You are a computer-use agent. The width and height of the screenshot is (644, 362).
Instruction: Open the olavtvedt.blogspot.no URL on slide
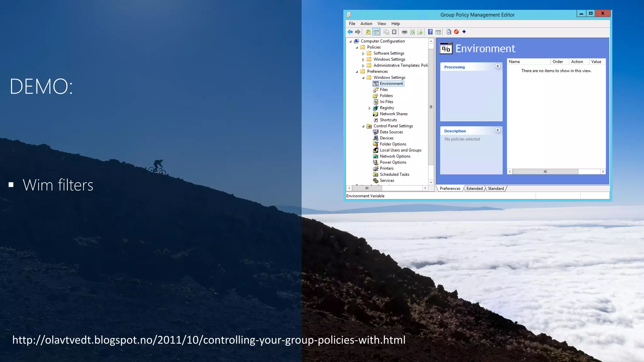click(209, 340)
